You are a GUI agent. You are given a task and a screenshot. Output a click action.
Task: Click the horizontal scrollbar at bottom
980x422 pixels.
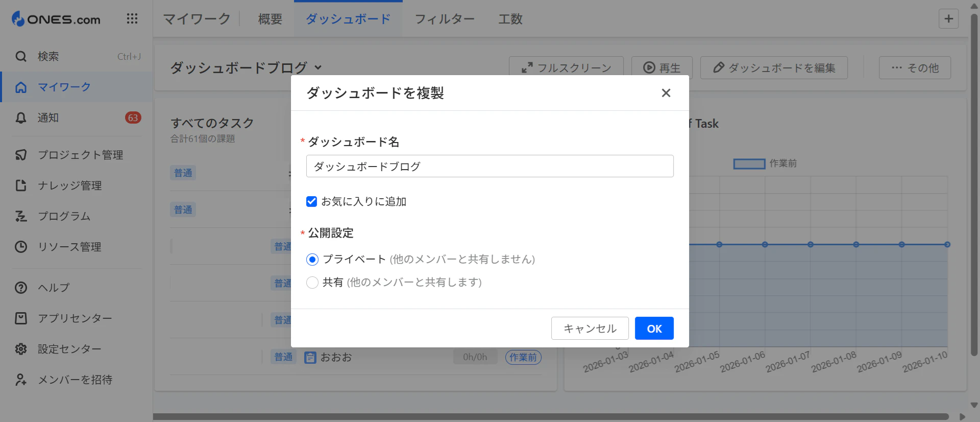(551, 417)
